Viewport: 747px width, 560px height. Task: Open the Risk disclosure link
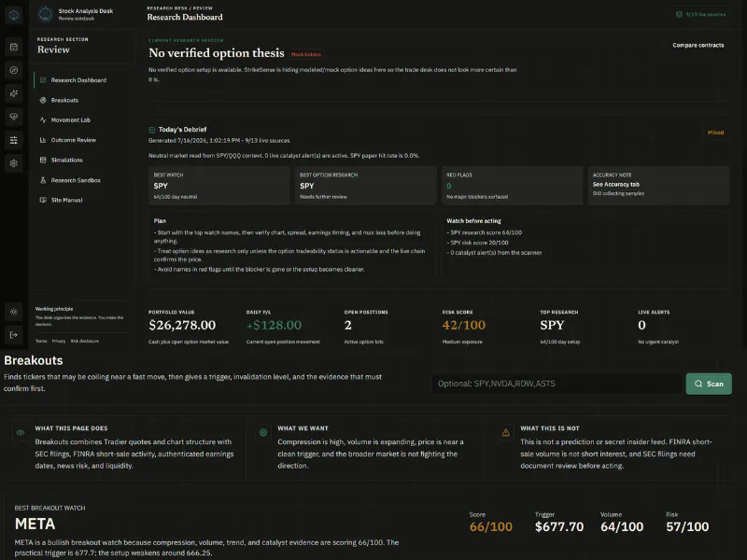(85, 341)
